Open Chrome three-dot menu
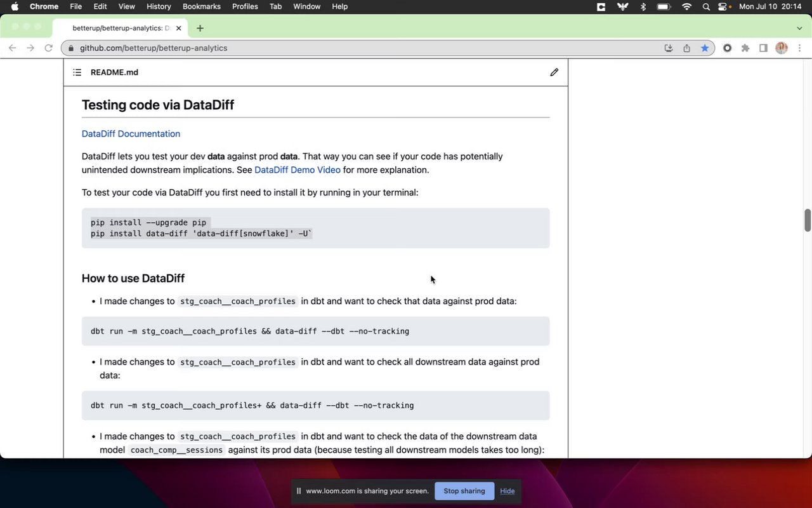The image size is (812, 508). click(799, 48)
